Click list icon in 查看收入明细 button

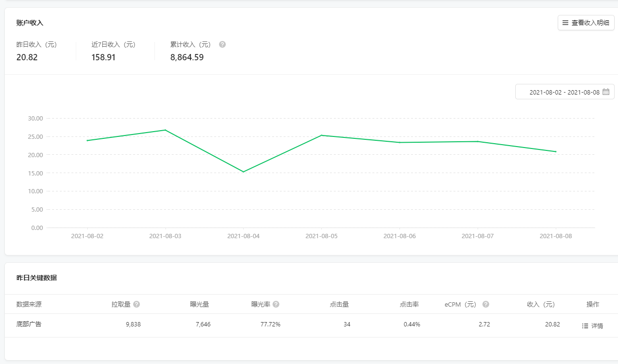pos(565,23)
